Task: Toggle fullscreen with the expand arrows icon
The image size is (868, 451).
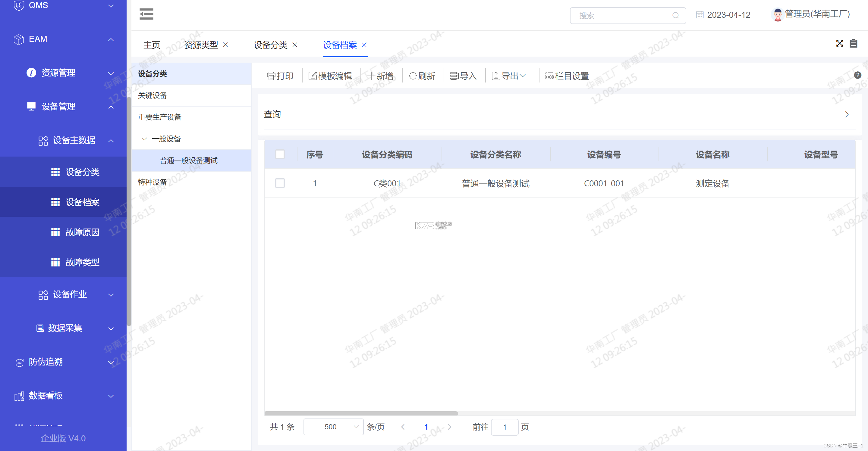Action: coord(839,43)
